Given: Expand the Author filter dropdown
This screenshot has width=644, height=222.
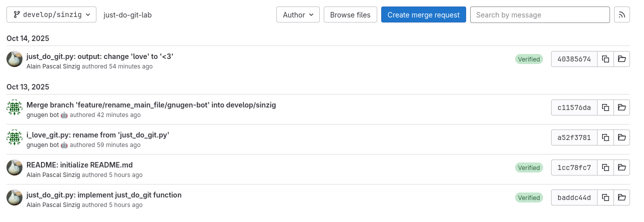Looking at the screenshot, I should point(298,15).
